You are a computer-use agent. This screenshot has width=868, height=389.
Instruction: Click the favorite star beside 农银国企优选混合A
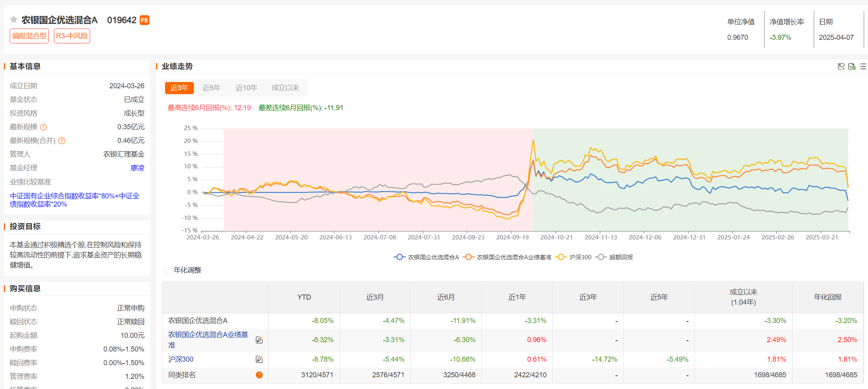[14, 20]
